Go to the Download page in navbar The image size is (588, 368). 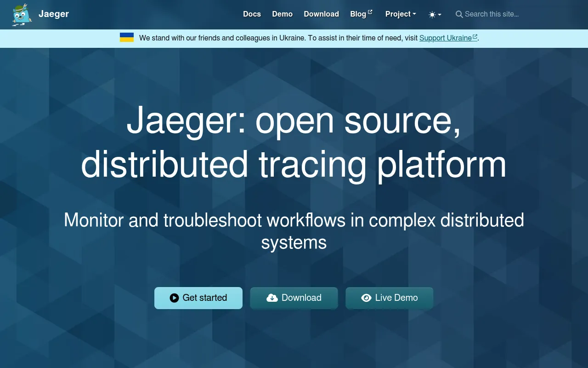tap(321, 14)
